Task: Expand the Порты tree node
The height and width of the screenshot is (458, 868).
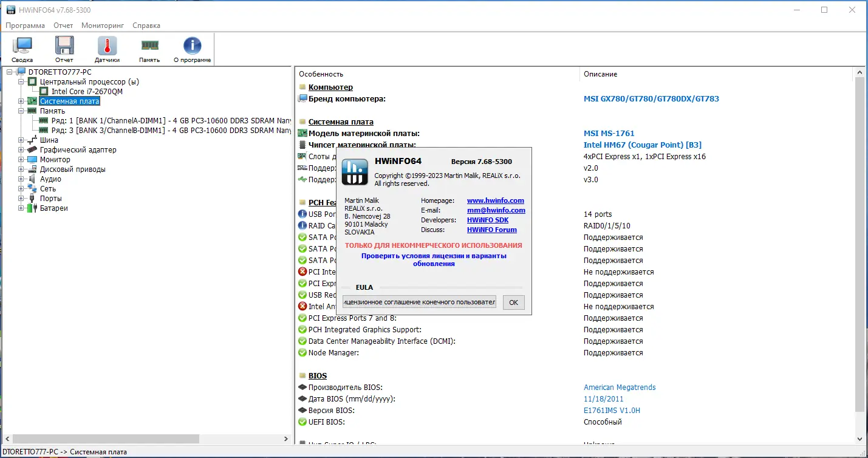Action: point(21,199)
